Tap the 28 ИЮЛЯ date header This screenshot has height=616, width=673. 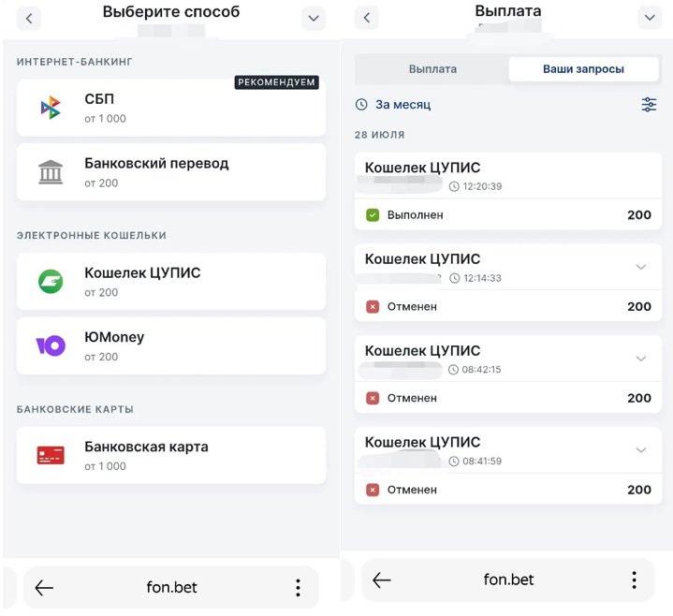[379, 135]
